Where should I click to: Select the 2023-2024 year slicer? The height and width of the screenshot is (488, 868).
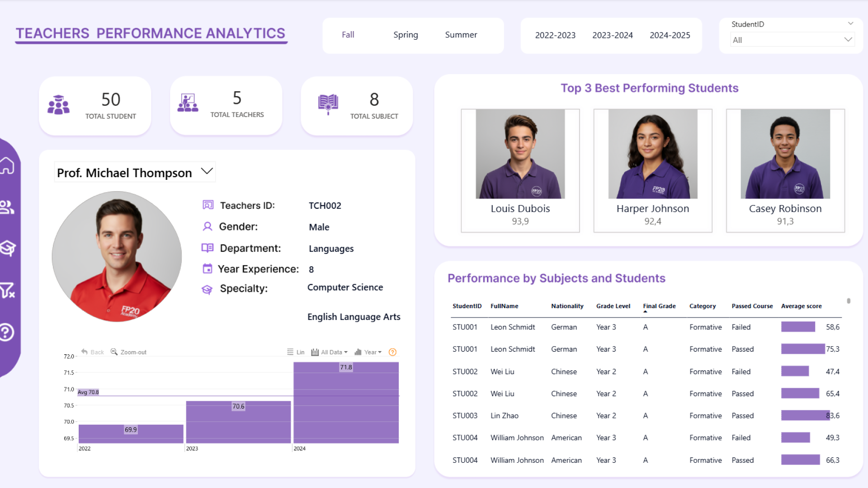click(612, 35)
